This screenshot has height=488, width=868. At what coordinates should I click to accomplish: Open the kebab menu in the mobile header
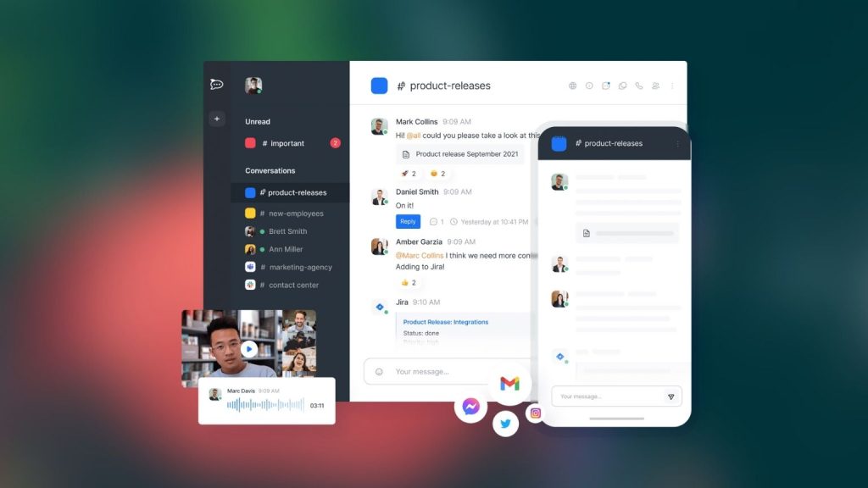pyautogui.click(x=677, y=144)
